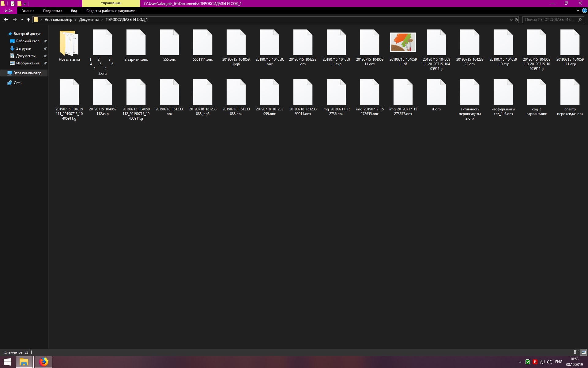The image size is (588, 368).
Task: Open the Help question mark icon
Action: pos(584,11)
